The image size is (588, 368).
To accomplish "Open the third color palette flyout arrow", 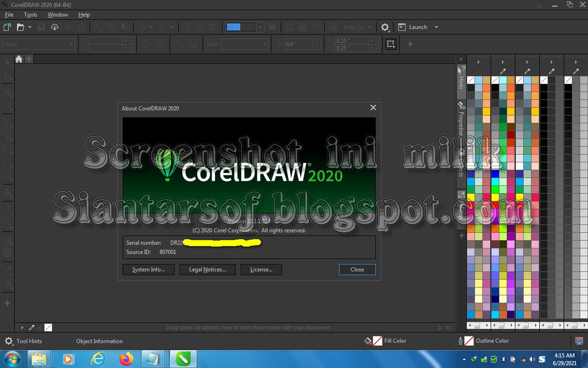I will (x=527, y=62).
